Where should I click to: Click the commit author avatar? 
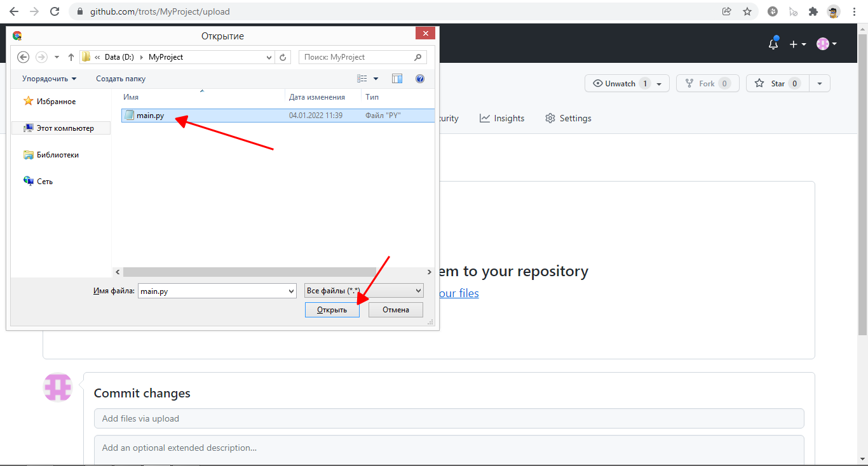(58, 387)
